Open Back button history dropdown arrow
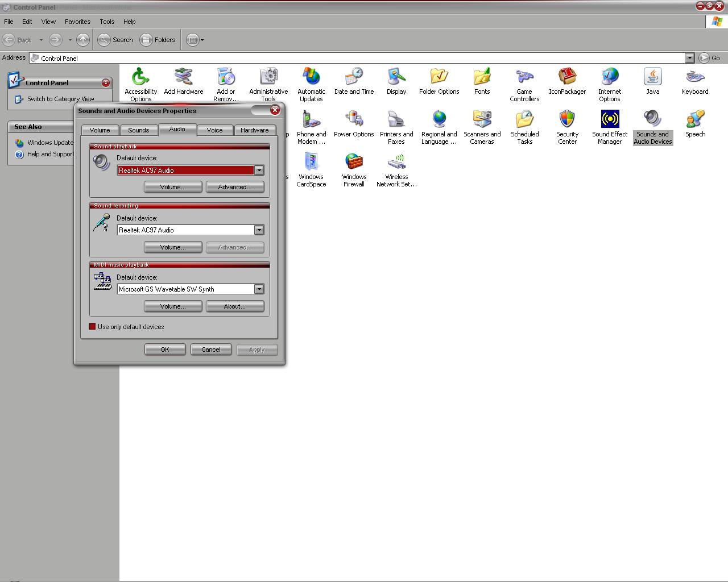 pos(41,40)
